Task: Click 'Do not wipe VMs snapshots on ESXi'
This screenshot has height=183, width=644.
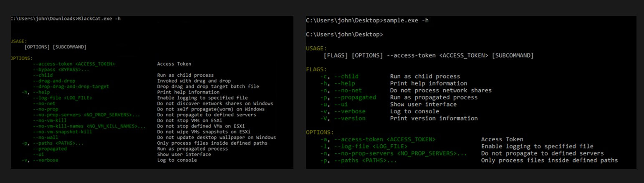Action: tap(204, 132)
